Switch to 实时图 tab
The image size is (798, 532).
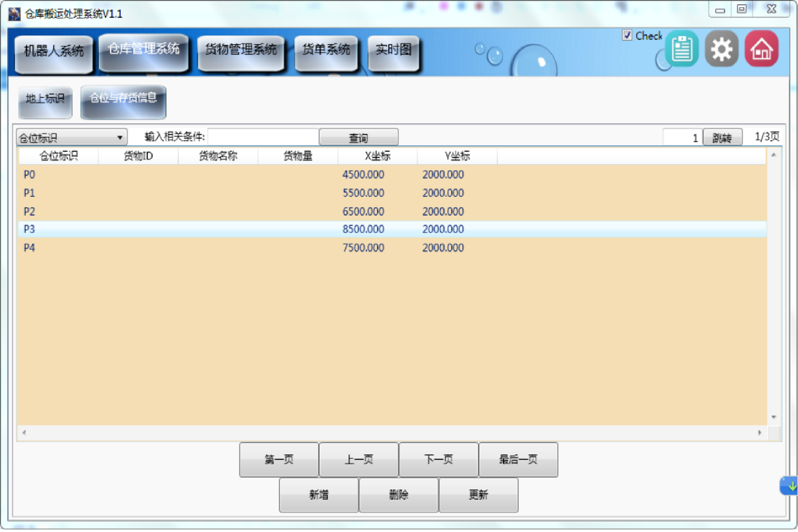[x=394, y=53]
